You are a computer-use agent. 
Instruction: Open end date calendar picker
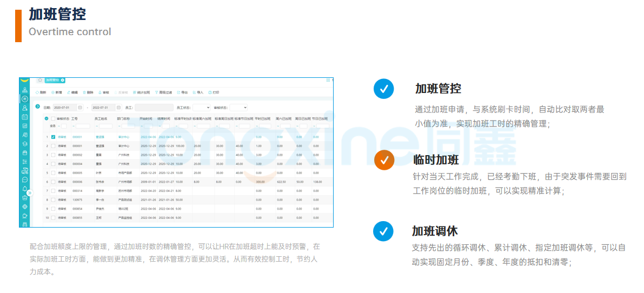119,108
